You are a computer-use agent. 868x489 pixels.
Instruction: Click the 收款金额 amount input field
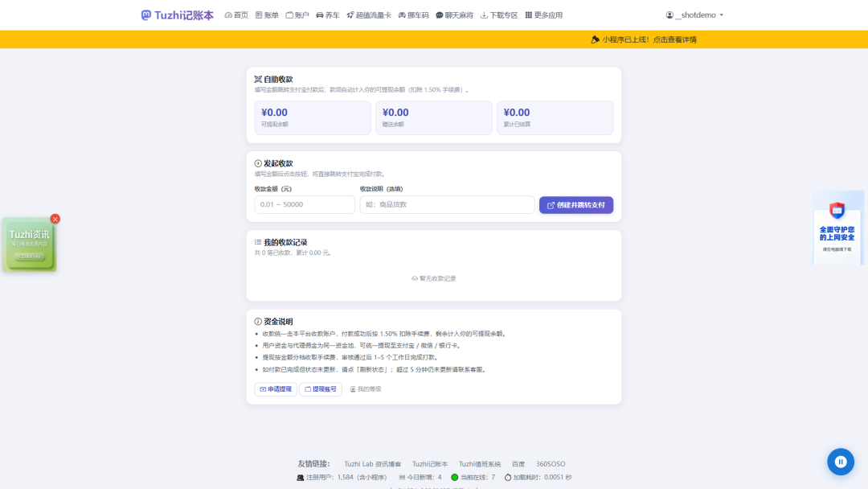coord(305,204)
